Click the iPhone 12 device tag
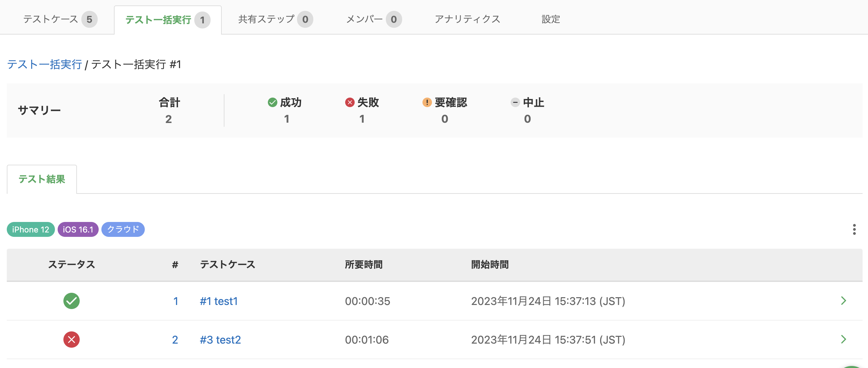The width and height of the screenshot is (868, 368). [x=31, y=229]
